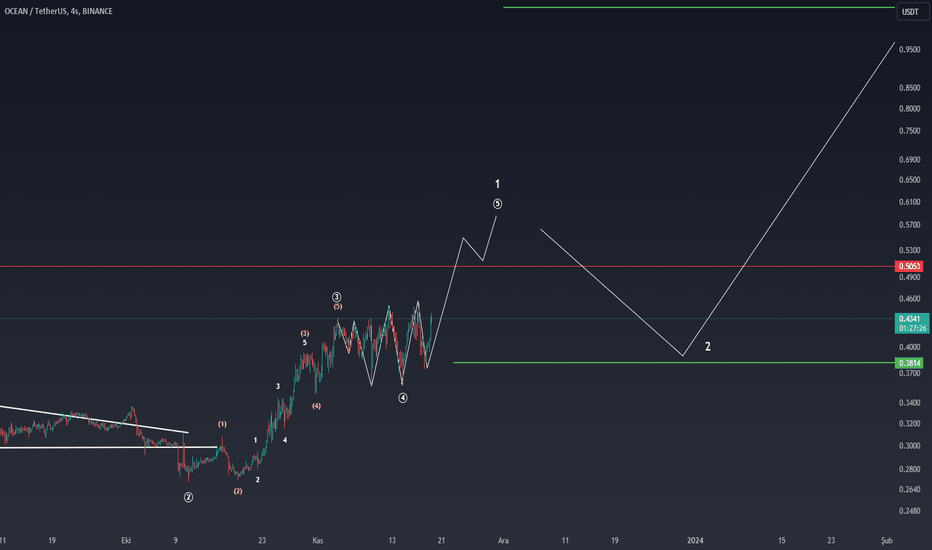Click the (1) sub-wave label
Screen dimensions: 932x550
pyautogui.click(x=222, y=424)
